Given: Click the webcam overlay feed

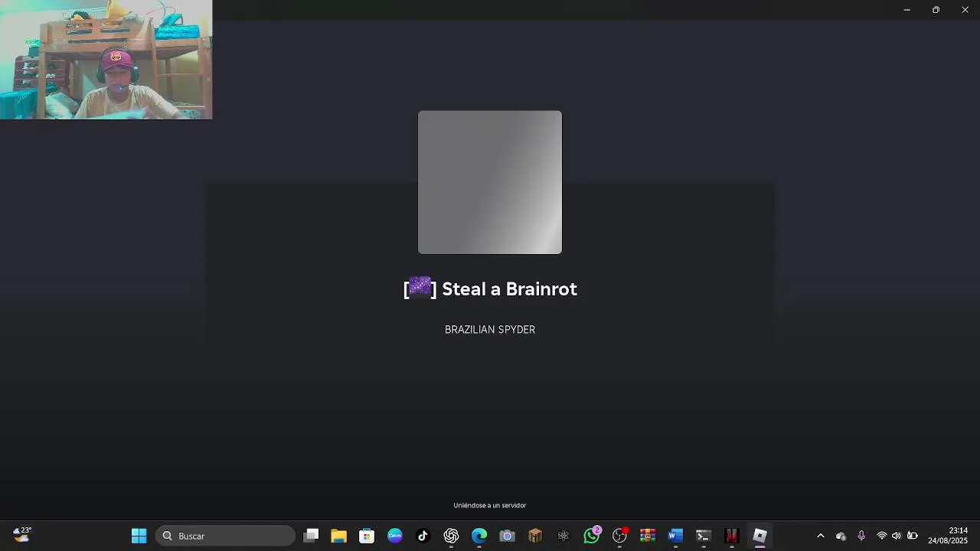Looking at the screenshot, I should pyautogui.click(x=106, y=60).
